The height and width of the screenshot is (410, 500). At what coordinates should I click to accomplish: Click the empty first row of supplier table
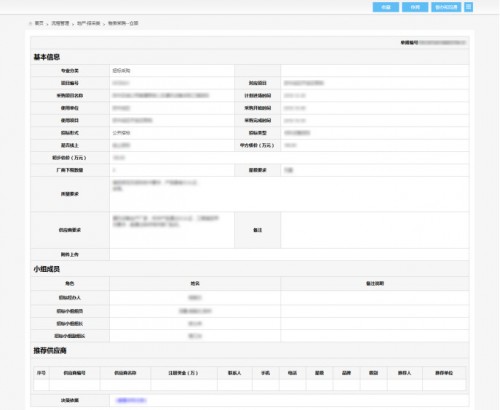(x=250, y=385)
